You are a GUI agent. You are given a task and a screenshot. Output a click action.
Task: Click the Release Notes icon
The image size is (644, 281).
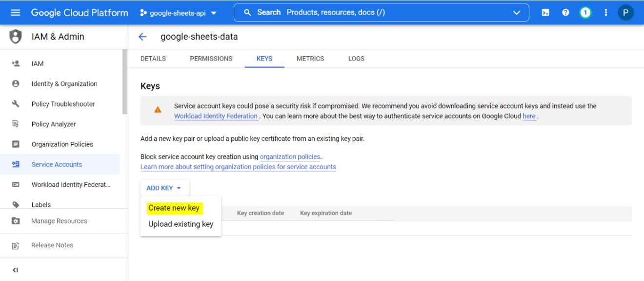point(16,245)
